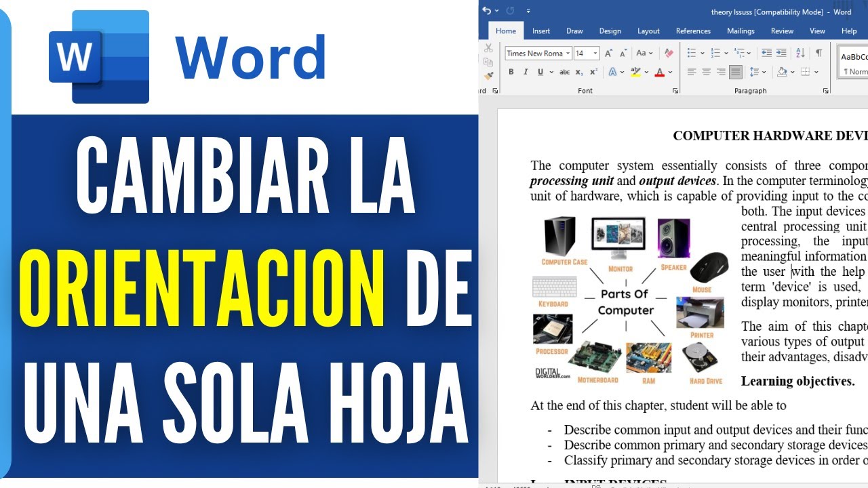
Task: Toggle strikethrough formatting
Action: [564, 72]
